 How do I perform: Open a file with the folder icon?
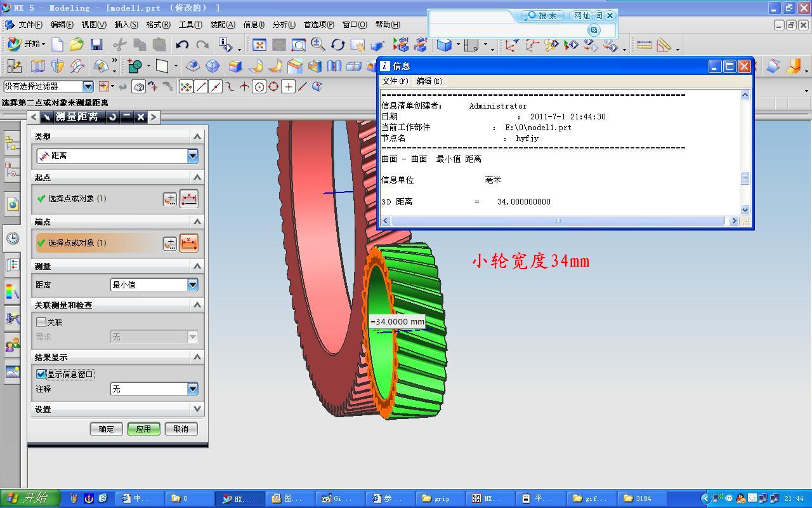click(77, 44)
